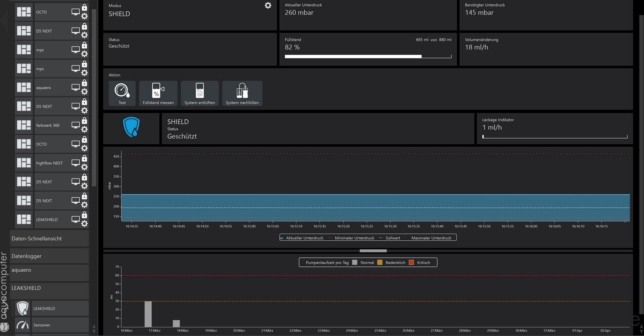Click monitor icon in highflow NEXT row
The image size is (644, 336).
point(76,163)
